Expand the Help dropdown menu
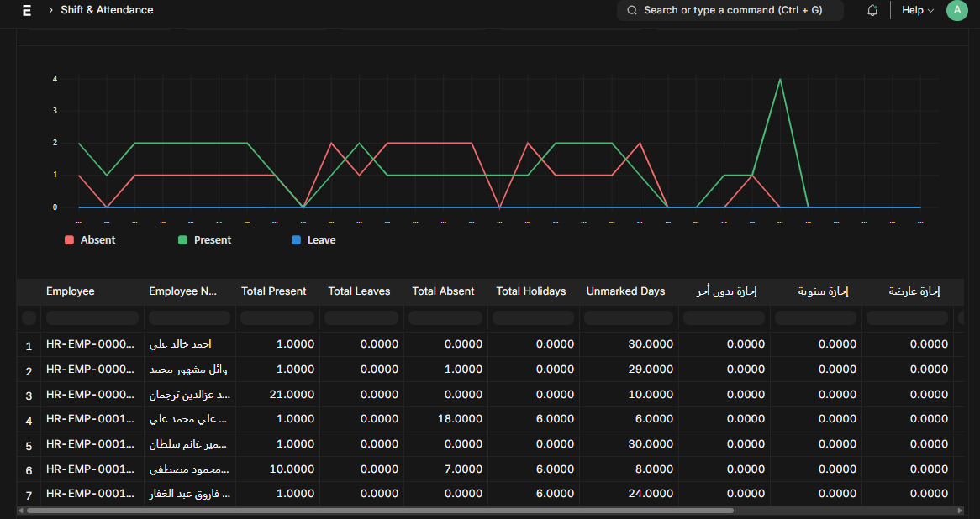The width and height of the screenshot is (980, 519). pyautogui.click(x=918, y=10)
